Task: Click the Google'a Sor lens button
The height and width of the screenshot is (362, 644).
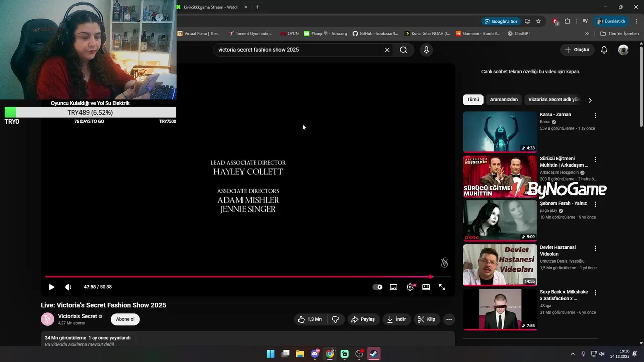Action: pyautogui.click(x=501, y=21)
